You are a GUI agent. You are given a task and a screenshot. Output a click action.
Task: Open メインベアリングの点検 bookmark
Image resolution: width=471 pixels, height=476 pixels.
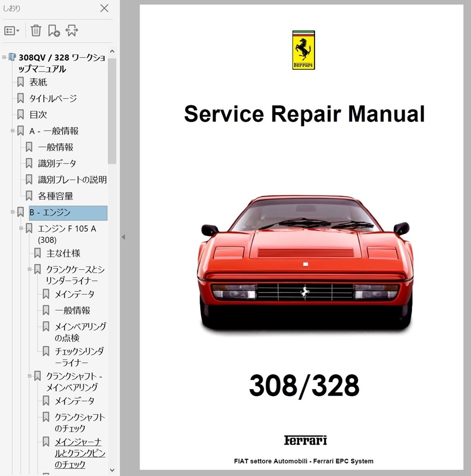pyautogui.click(x=80, y=332)
